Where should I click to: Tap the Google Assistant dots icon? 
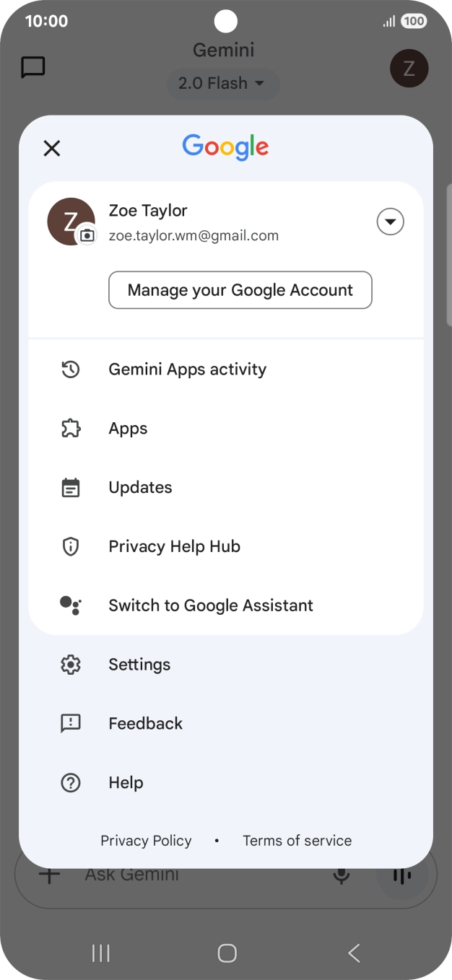coord(70,605)
